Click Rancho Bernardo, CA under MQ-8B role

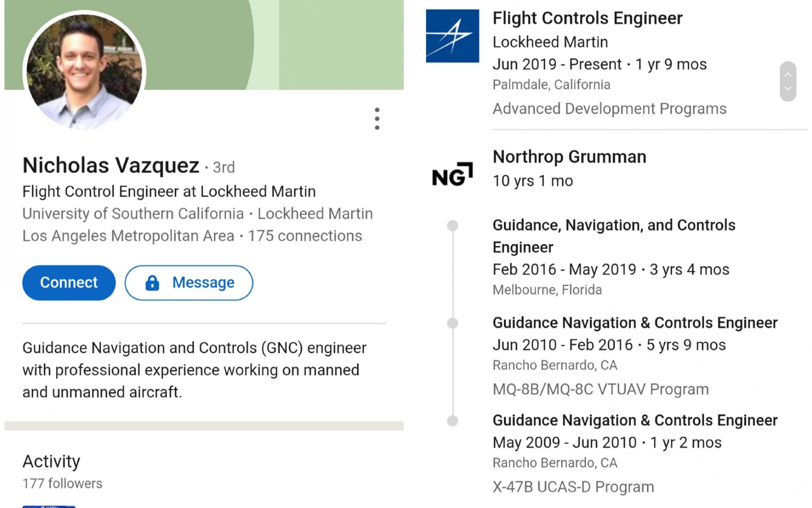coord(555,366)
